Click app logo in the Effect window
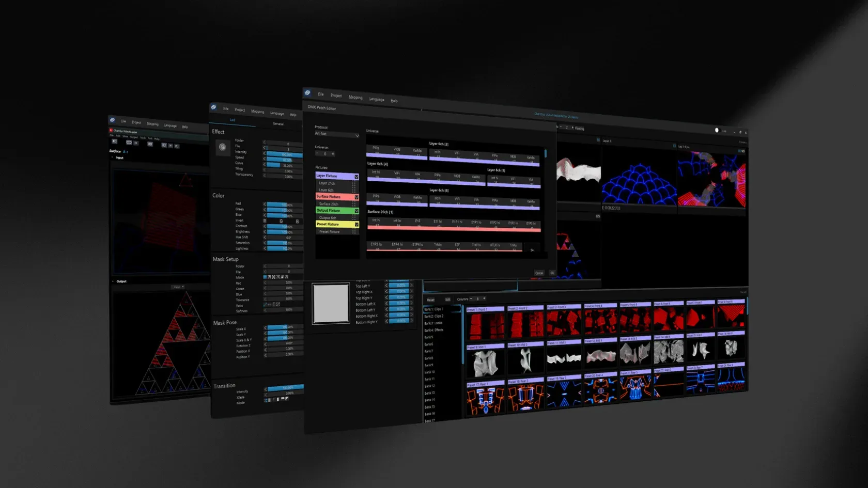This screenshot has width=868, height=488. pos(213,107)
